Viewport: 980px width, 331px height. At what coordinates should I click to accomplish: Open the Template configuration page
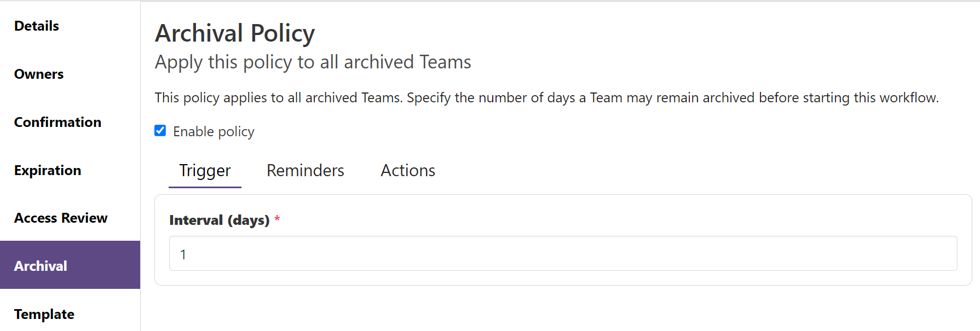[x=44, y=313]
